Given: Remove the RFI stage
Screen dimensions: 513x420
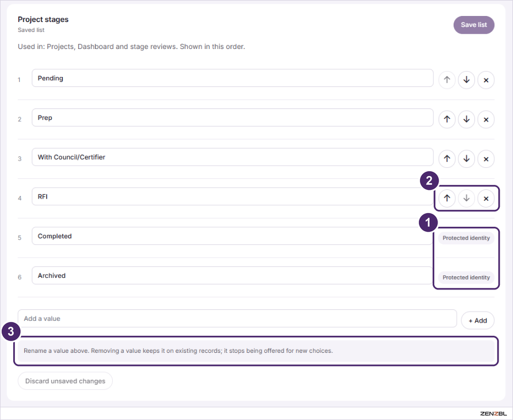Looking at the screenshot, I should (486, 198).
